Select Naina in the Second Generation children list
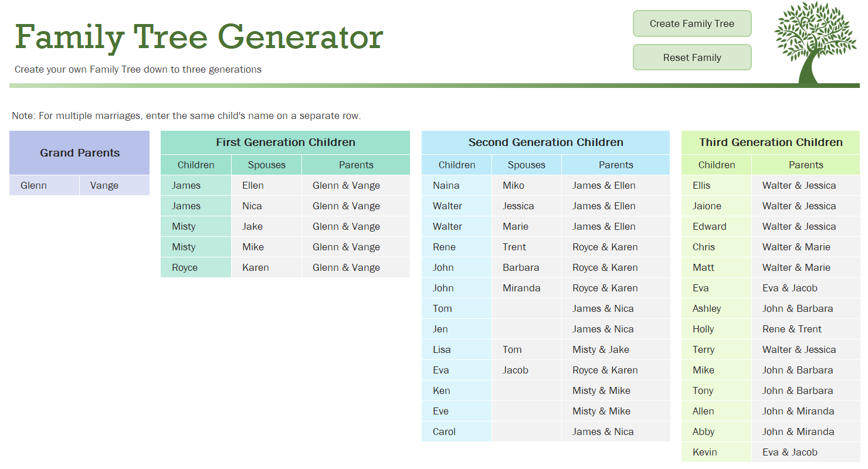Viewport: 868px width, 469px height. (x=446, y=185)
